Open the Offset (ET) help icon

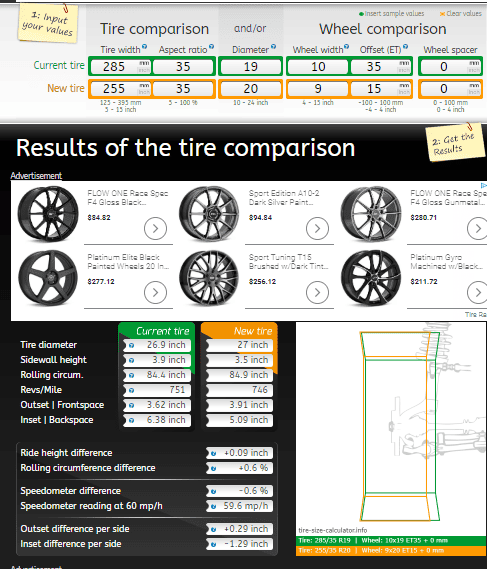[405, 46]
